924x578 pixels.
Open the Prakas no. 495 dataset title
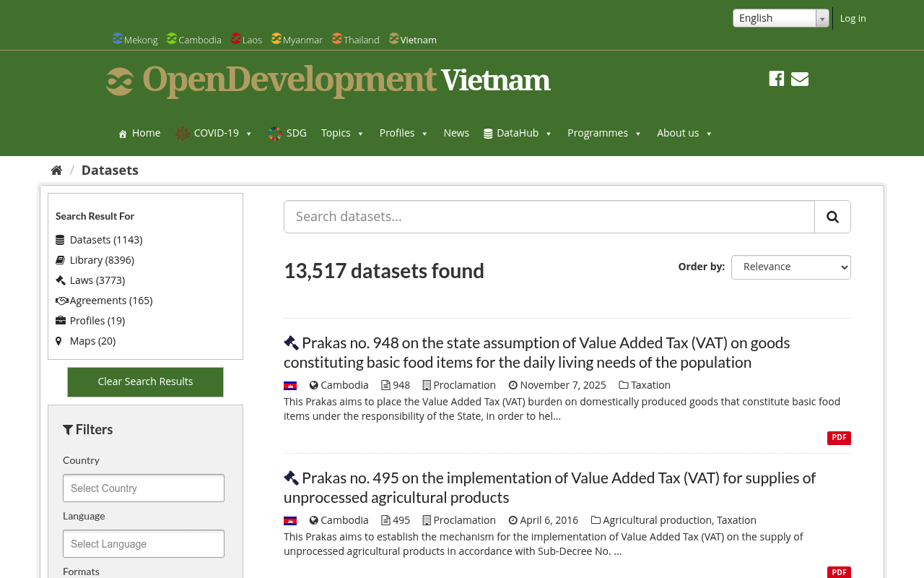point(549,488)
